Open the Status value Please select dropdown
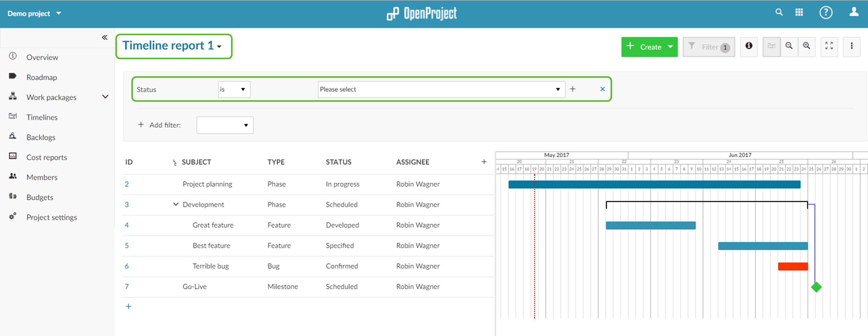Screen dimensions: 868x336 click(441, 89)
